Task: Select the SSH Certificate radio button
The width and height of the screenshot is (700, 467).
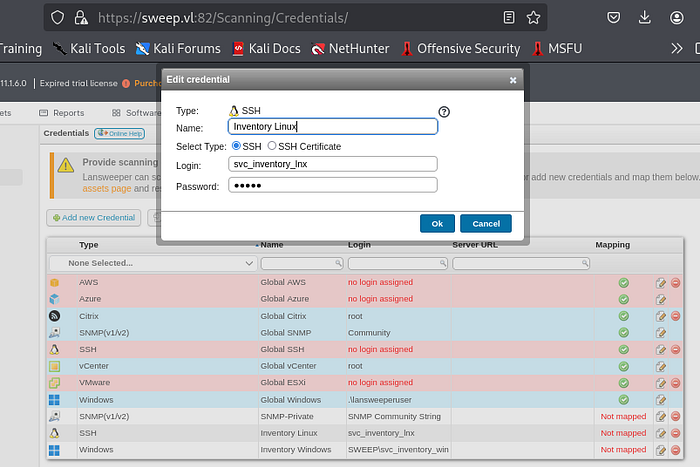Action: pyautogui.click(x=271, y=146)
